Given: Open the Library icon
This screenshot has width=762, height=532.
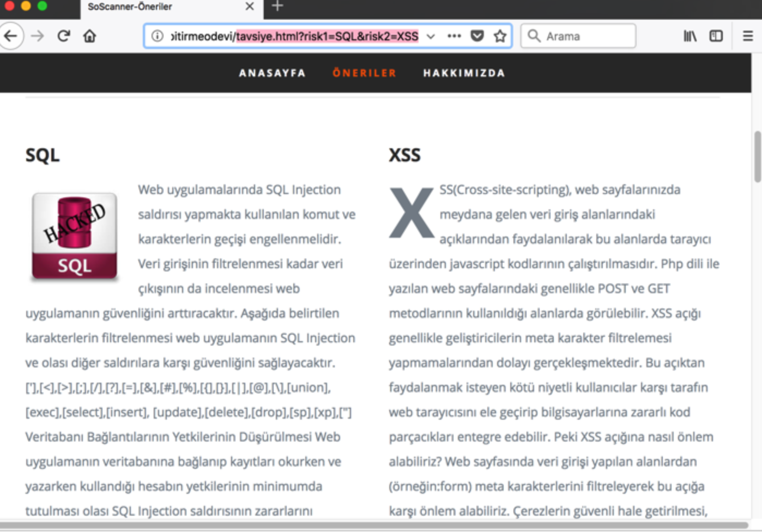Looking at the screenshot, I should pyautogui.click(x=690, y=36).
